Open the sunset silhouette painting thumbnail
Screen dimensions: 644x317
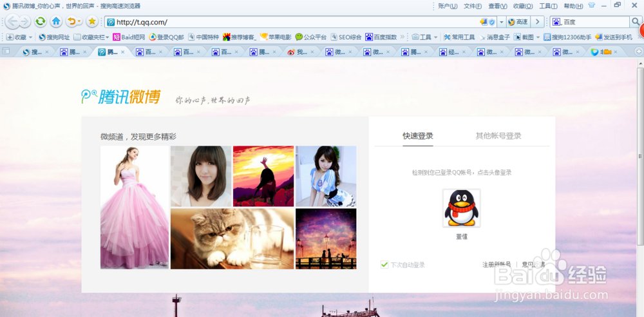(x=263, y=176)
